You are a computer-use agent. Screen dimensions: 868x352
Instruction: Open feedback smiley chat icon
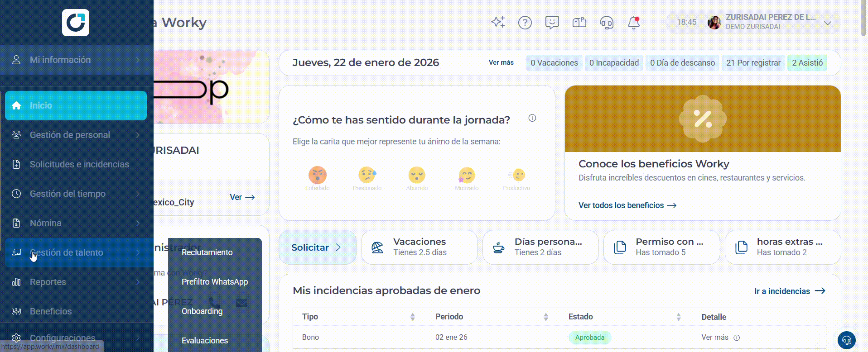552,22
